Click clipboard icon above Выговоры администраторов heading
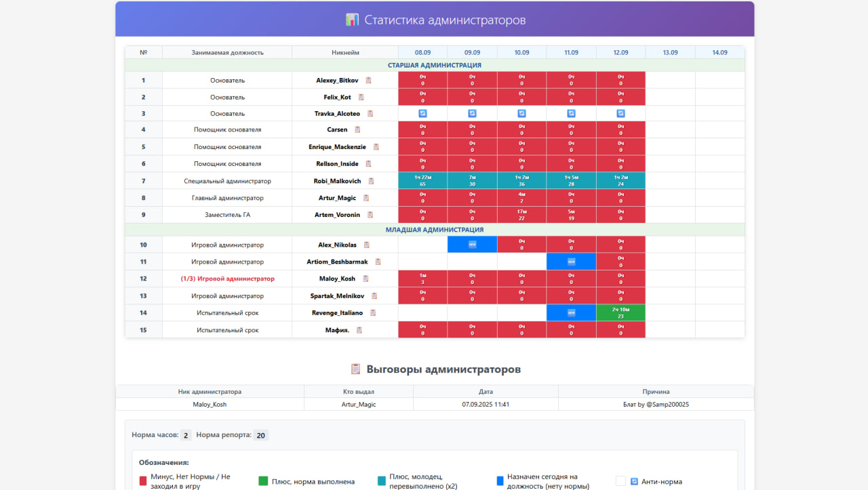The width and height of the screenshot is (868, 490). (356, 368)
